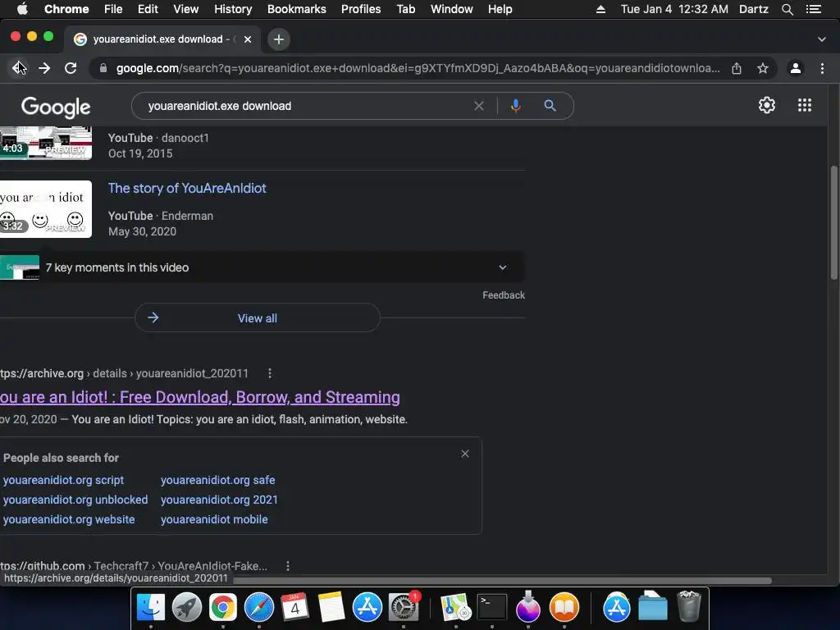Open Control Center in the menu bar
The image size is (840, 630).
coord(813,9)
